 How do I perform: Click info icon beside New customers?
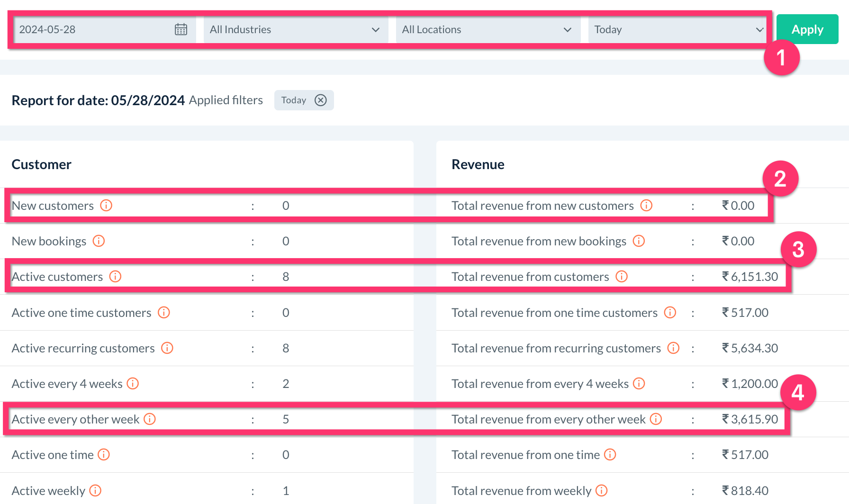[106, 205]
